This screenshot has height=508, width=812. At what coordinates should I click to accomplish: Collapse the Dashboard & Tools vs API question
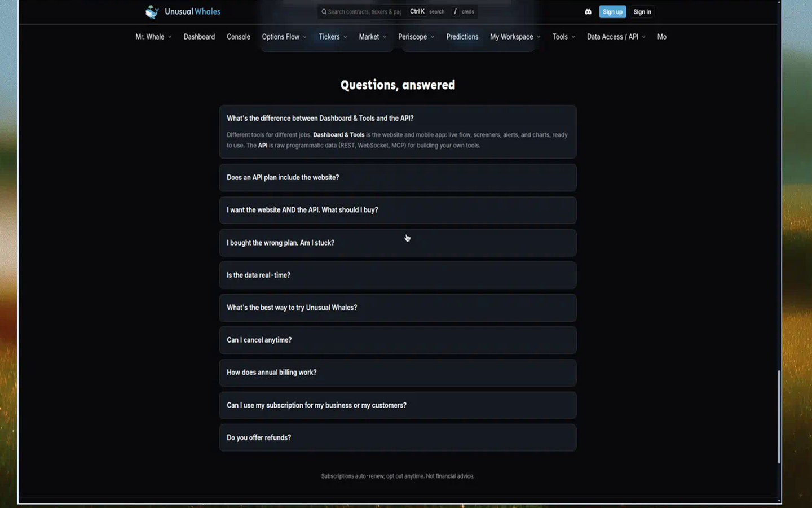coord(398,119)
